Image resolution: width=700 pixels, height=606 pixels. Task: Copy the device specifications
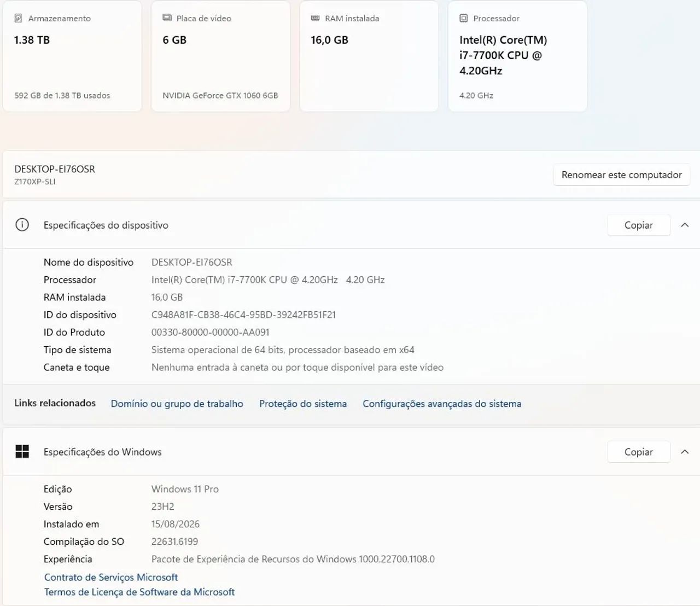coord(639,225)
